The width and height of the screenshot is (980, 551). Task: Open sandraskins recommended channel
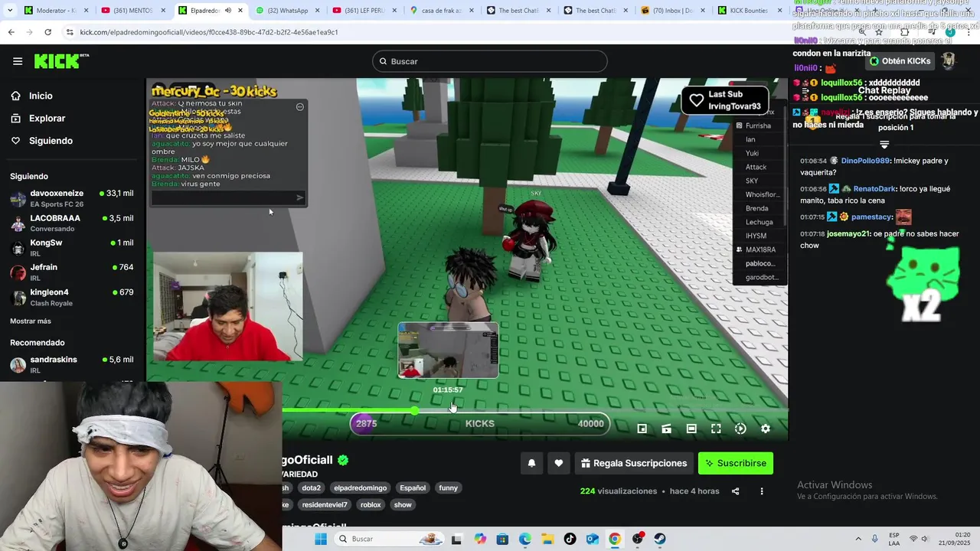tap(72, 364)
